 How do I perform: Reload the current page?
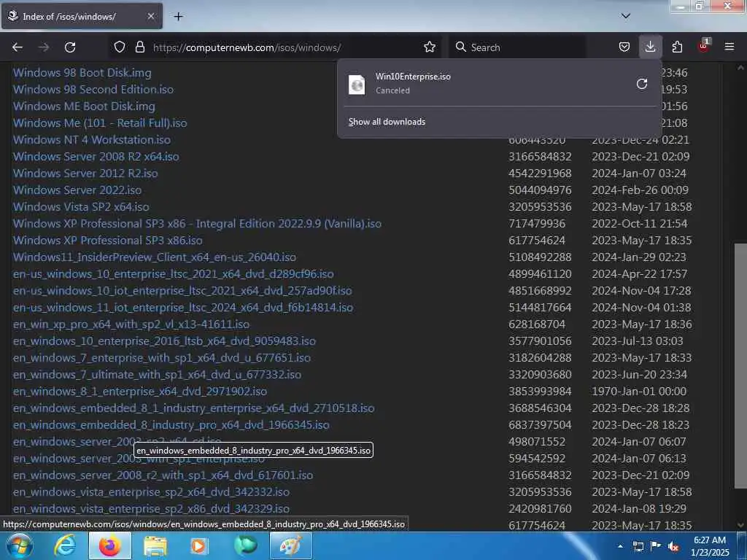pos(70,47)
